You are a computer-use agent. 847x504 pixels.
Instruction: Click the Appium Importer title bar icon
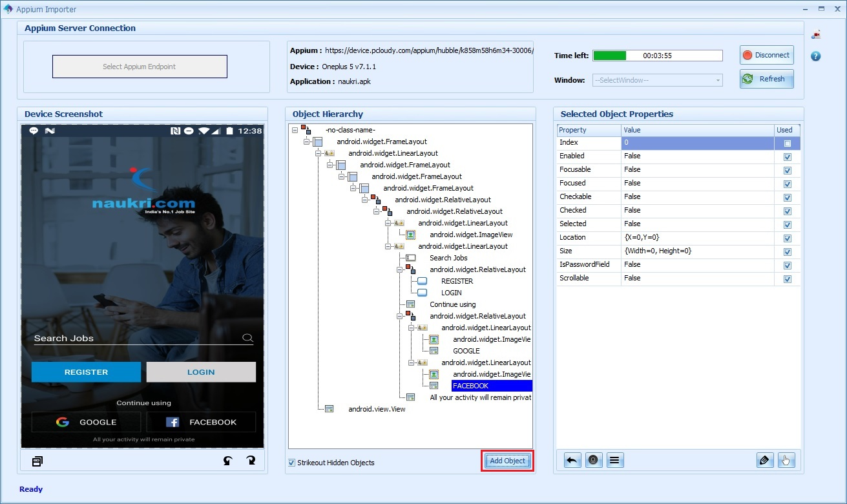[x=8, y=9]
